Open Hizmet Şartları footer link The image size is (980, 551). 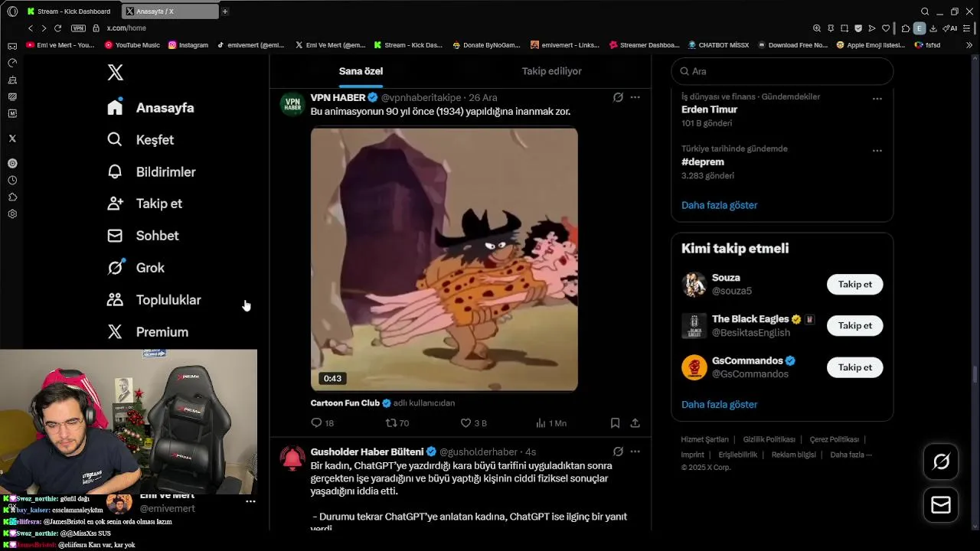704,440
